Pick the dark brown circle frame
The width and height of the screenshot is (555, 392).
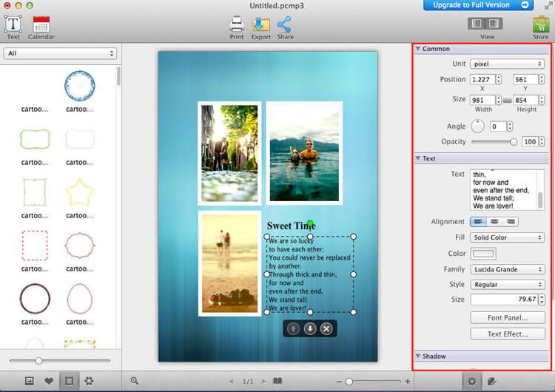tap(35, 299)
